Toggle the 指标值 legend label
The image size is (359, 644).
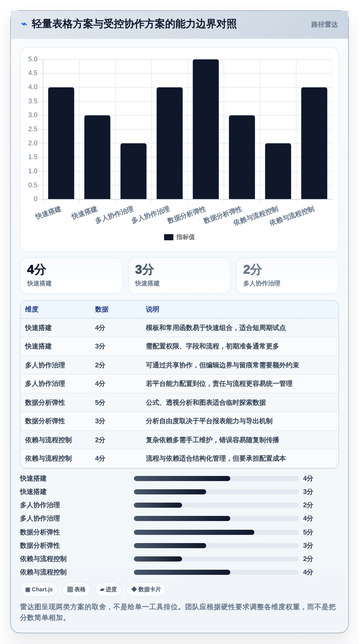click(185, 237)
